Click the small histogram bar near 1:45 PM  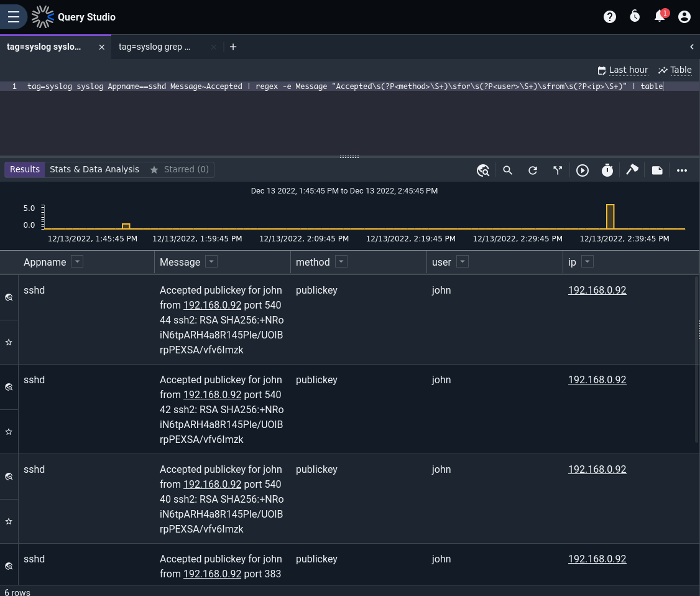coord(126,226)
